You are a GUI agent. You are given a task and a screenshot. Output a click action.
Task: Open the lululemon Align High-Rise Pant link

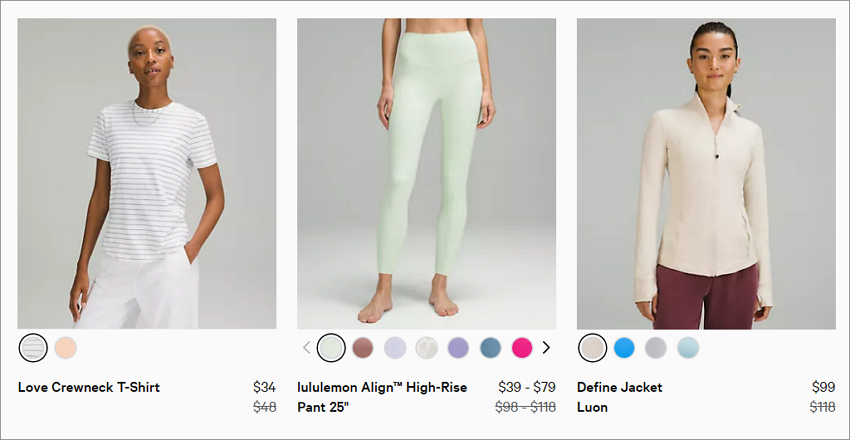[x=382, y=397]
